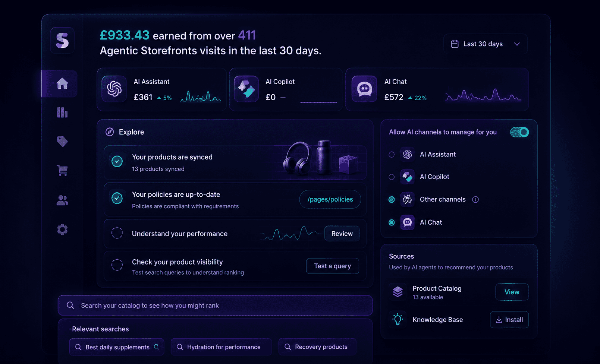
Task: Click the performance sparkline beside Review
Action: (290, 234)
